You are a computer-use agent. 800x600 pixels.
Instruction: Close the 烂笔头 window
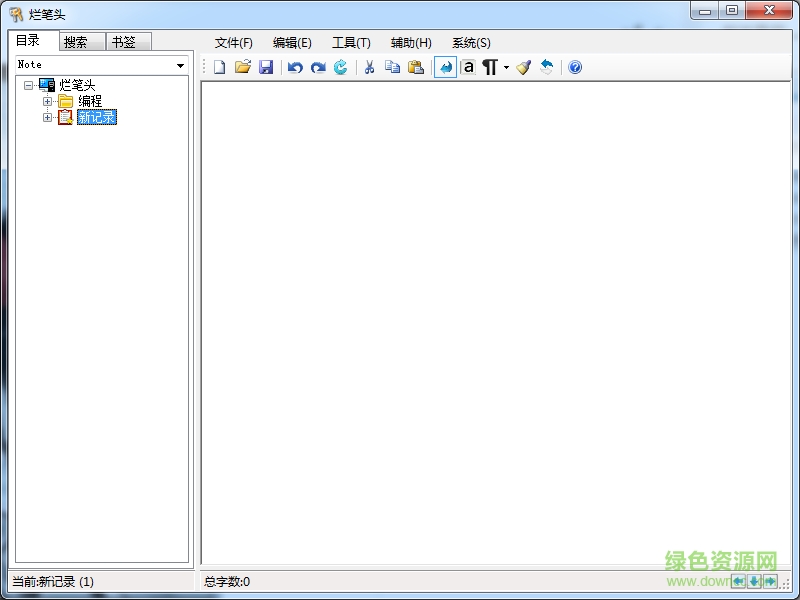pyautogui.click(x=769, y=11)
